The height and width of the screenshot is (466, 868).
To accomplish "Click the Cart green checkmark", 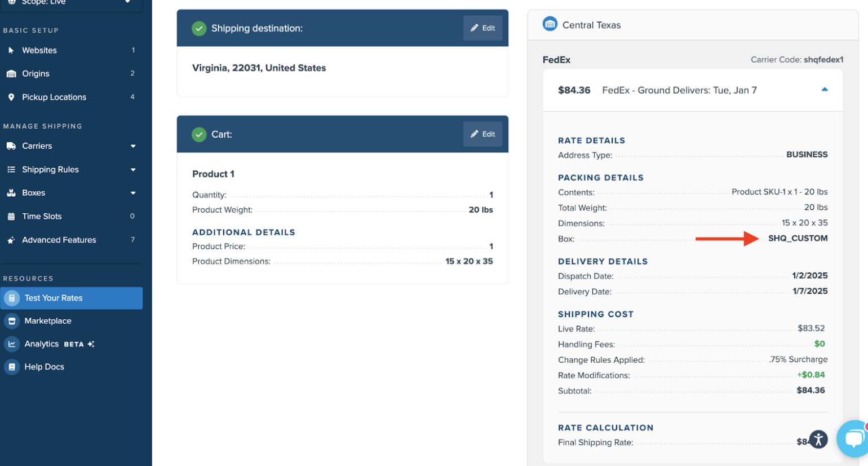I will point(199,134).
